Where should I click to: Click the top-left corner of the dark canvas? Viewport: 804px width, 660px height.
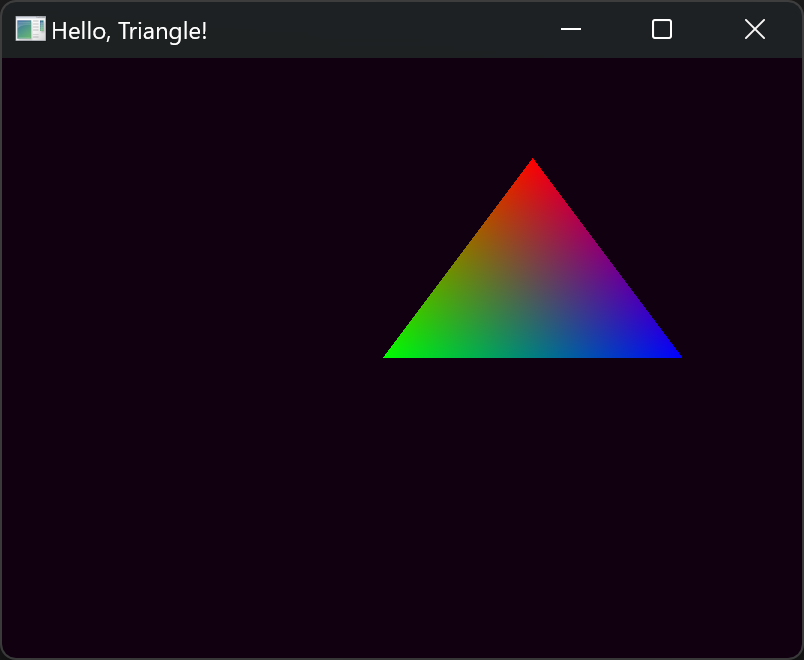click(6, 62)
